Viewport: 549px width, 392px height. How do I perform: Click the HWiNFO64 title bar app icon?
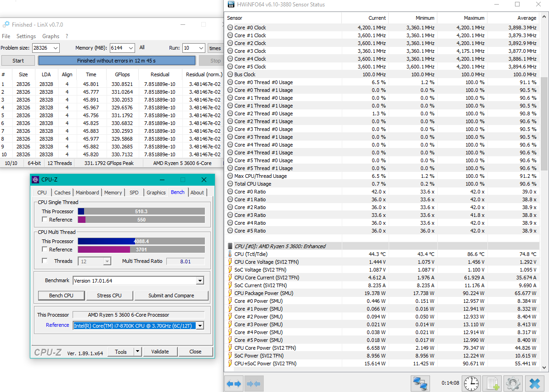click(x=231, y=5)
